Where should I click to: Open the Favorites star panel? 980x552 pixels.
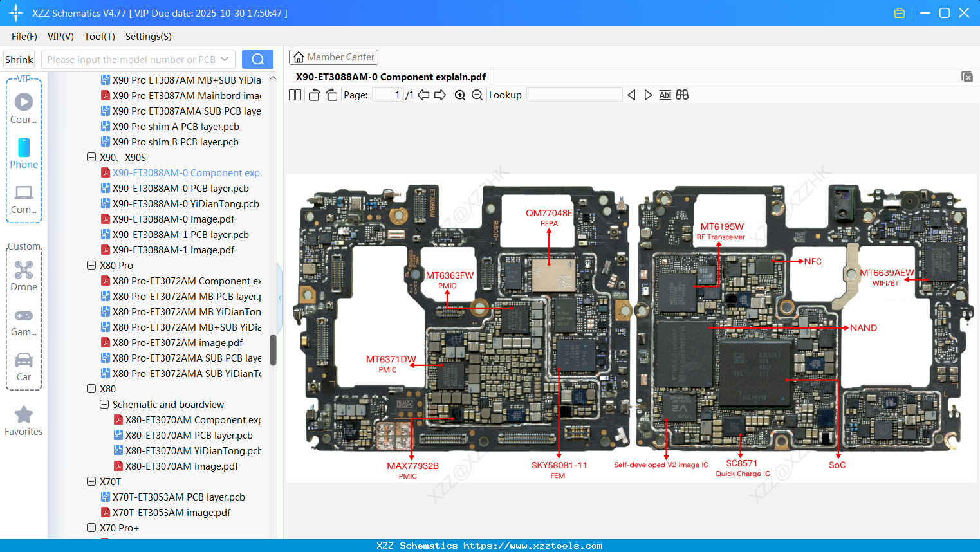23,419
